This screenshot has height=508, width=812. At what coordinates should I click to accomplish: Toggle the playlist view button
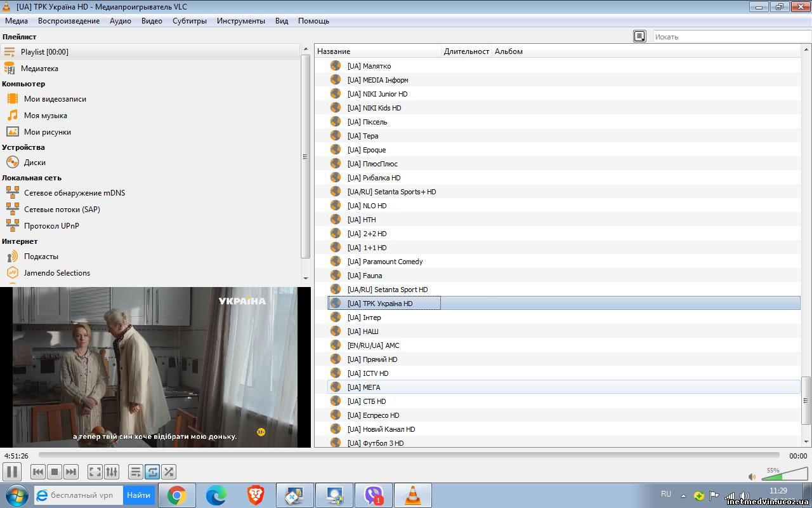click(135, 472)
